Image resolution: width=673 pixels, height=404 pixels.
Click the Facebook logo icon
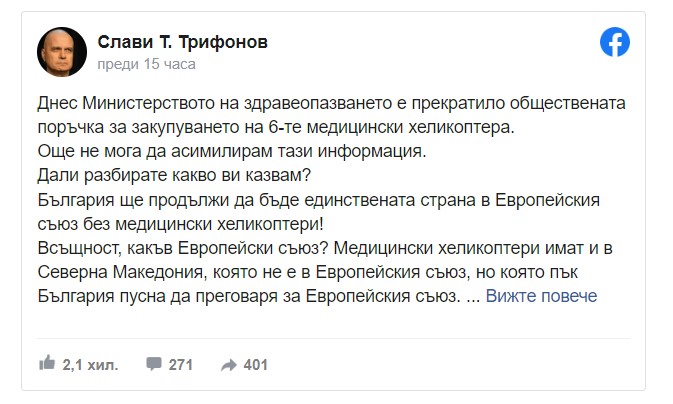(x=614, y=42)
